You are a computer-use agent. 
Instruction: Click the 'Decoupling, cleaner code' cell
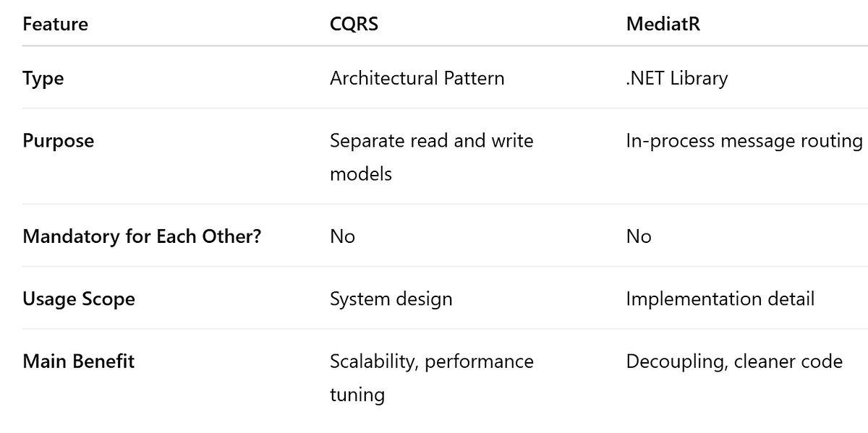(733, 361)
